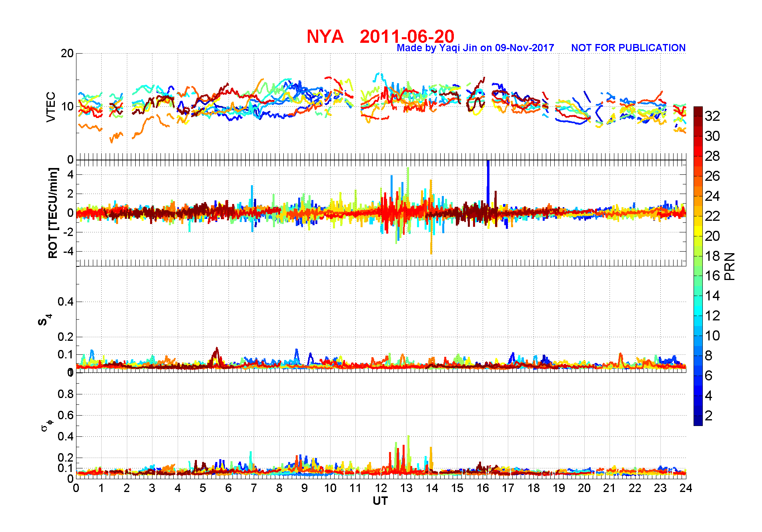Click the colorbar tick label 22
Viewport: 762px width, 532px height.
712,216
